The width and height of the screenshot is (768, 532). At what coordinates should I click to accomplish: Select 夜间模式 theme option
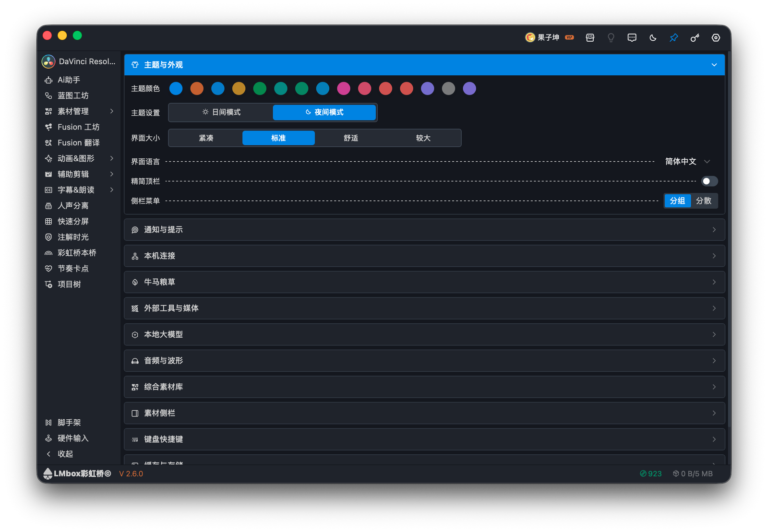pos(324,112)
